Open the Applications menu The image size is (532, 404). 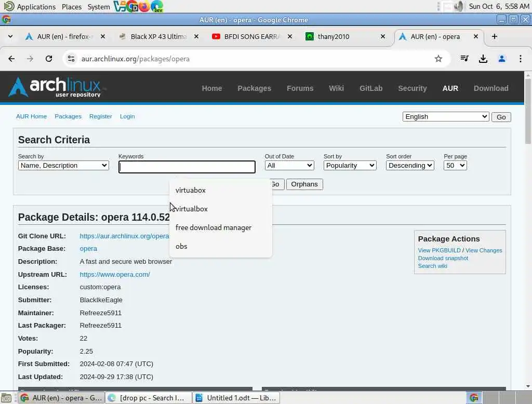(36, 7)
